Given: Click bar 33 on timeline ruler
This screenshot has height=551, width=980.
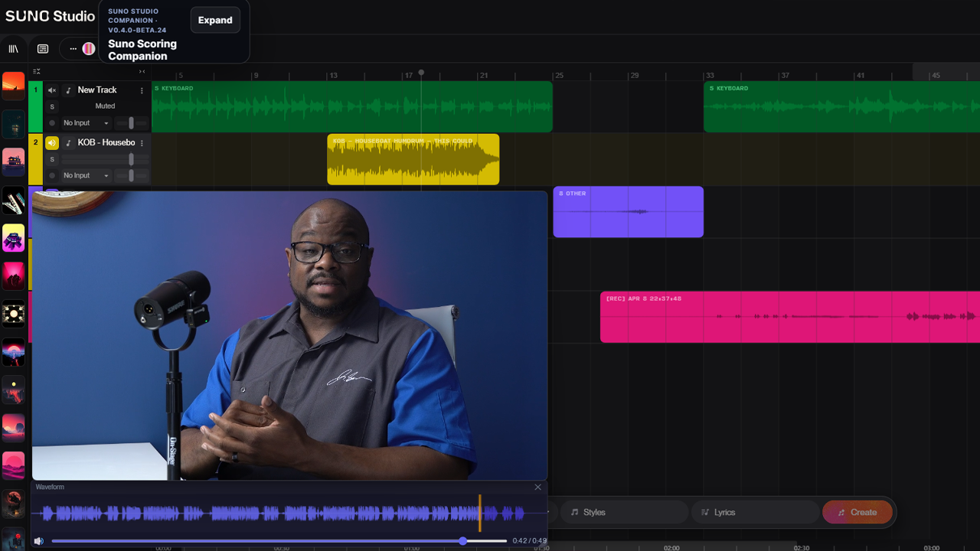Looking at the screenshot, I should (x=710, y=76).
